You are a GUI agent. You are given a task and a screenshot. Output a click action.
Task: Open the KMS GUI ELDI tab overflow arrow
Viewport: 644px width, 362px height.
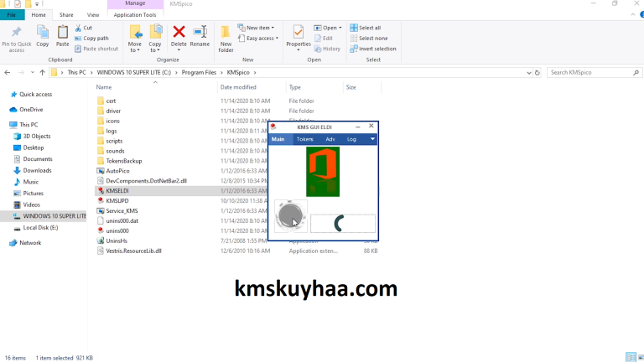click(x=372, y=139)
